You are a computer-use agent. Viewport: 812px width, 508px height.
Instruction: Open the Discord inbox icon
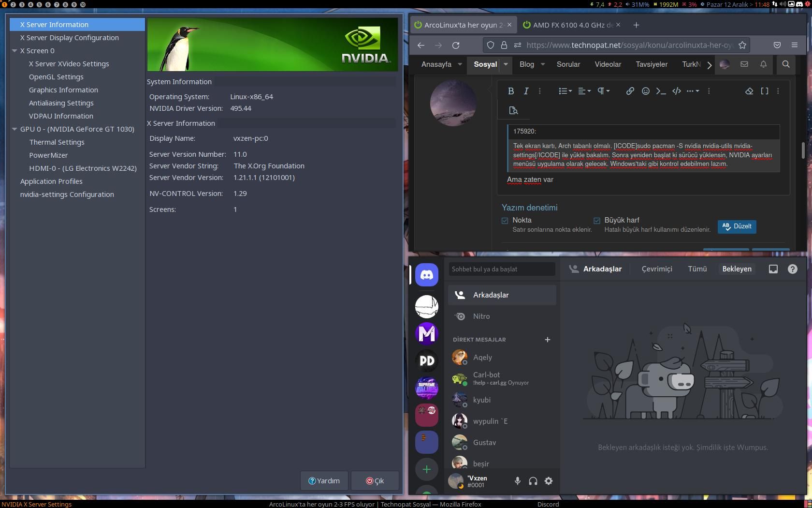[773, 269]
